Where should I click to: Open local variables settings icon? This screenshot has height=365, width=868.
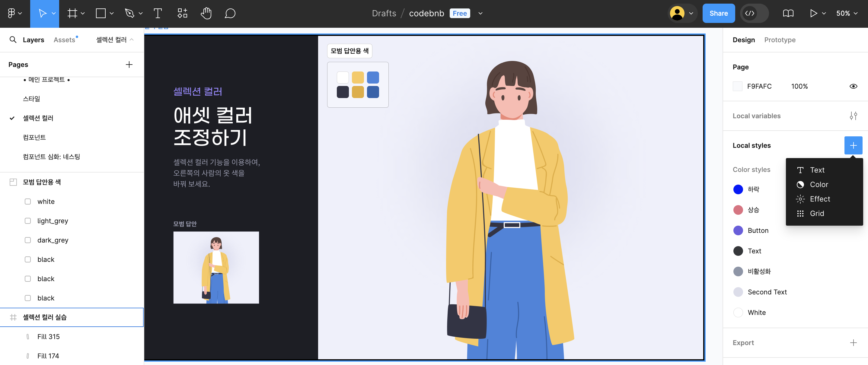(853, 116)
